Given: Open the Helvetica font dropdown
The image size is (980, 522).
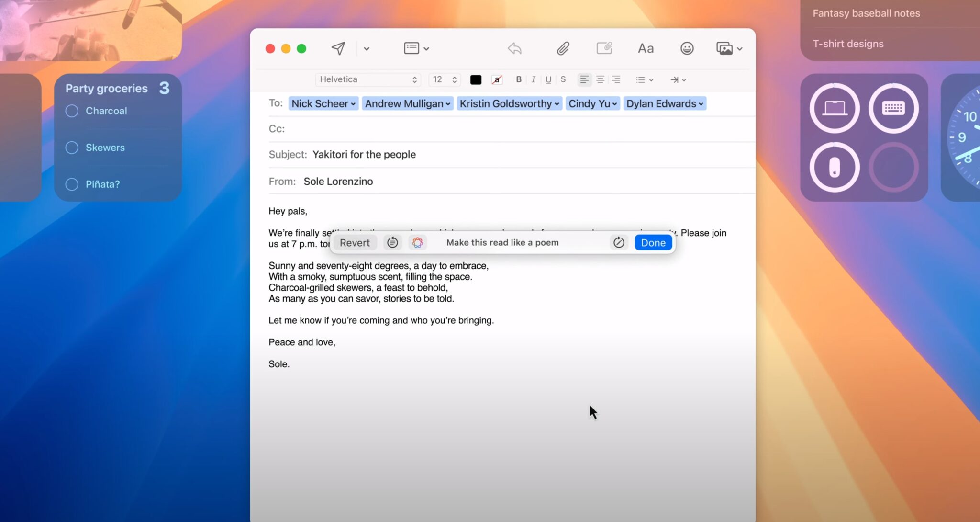Looking at the screenshot, I should pyautogui.click(x=367, y=79).
